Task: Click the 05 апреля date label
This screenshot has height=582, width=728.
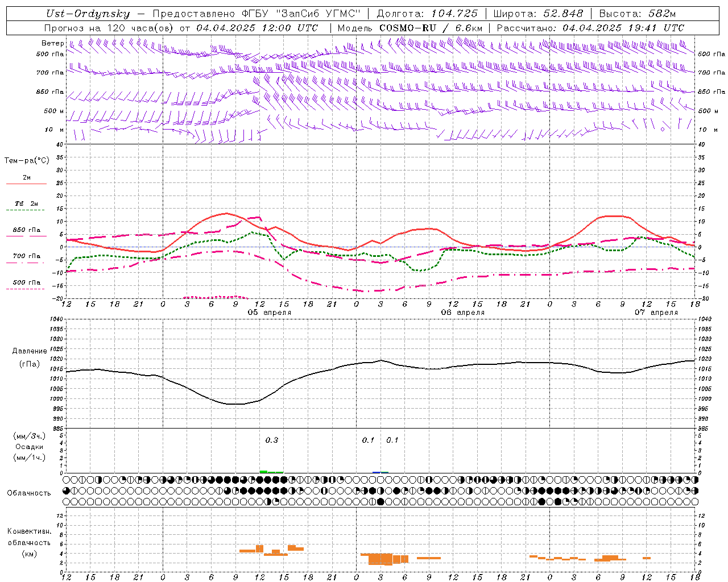Action: (x=269, y=313)
